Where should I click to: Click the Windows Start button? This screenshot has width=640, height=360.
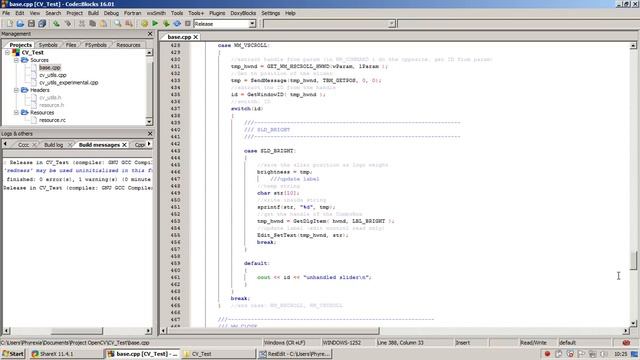13,354
